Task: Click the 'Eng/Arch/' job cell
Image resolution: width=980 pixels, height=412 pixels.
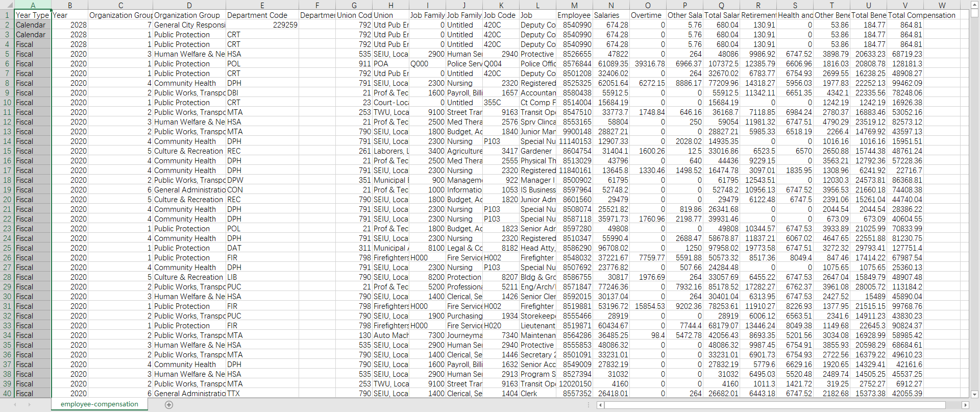Action: coord(537,287)
